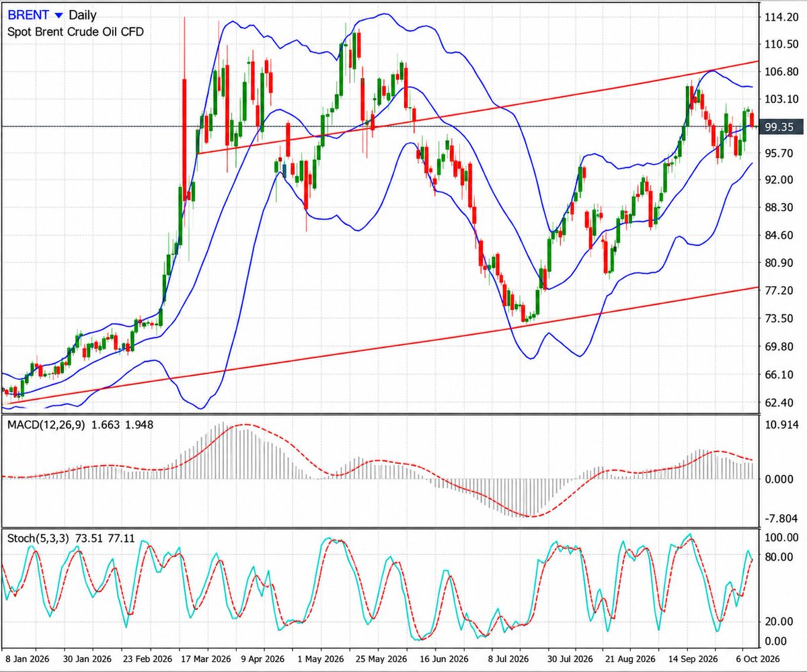Click the 95.70 price axis label

pos(778,154)
